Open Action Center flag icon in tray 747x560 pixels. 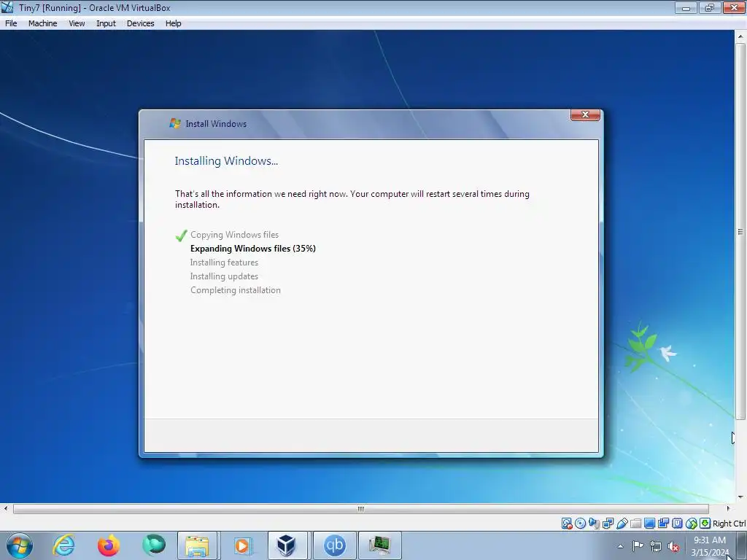click(x=638, y=546)
